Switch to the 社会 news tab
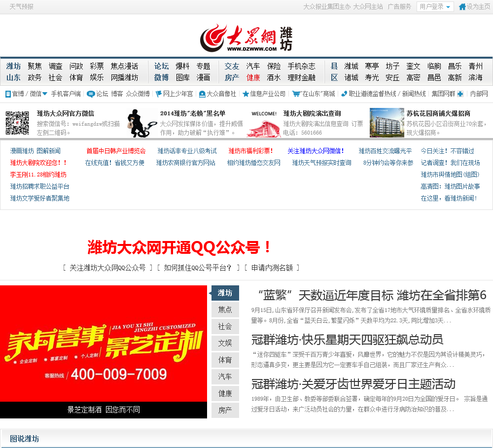The image size is (493, 448). coord(225,326)
